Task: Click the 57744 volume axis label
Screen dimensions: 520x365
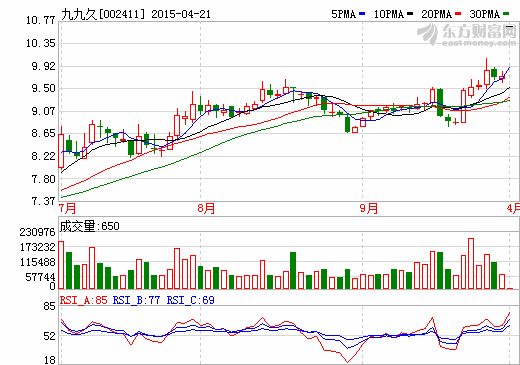Action: [x=40, y=277]
